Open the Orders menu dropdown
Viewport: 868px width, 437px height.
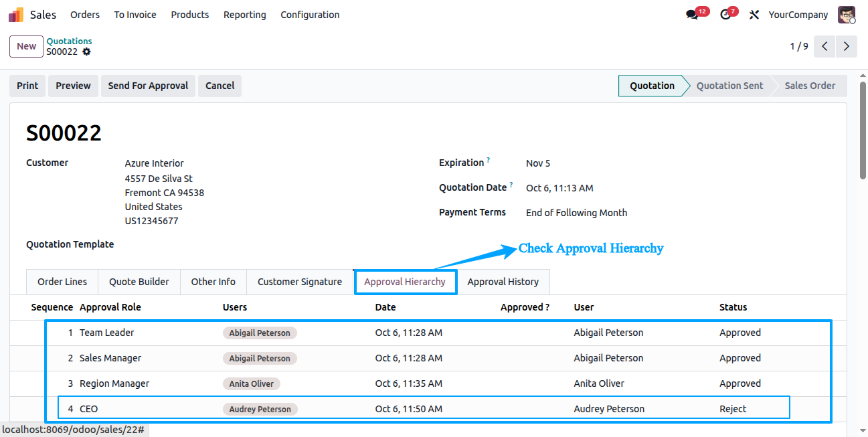(x=85, y=15)
